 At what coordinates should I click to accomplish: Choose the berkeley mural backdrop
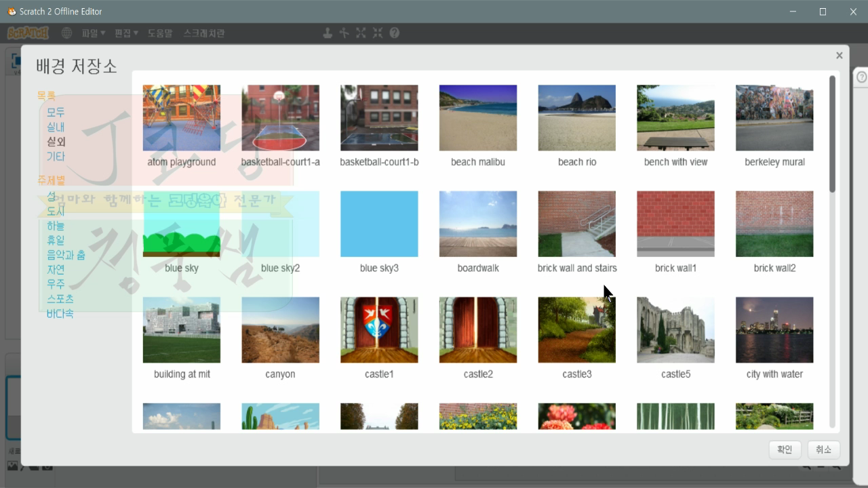coord(774,118)
